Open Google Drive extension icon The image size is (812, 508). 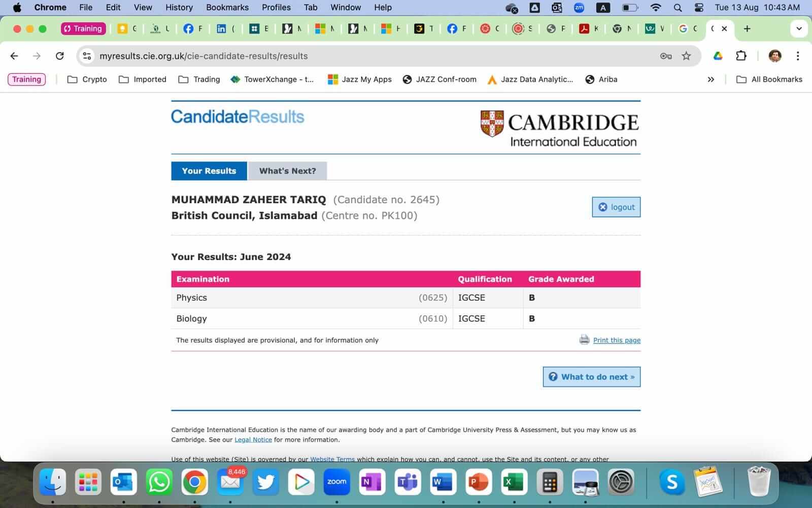point(718,56)
